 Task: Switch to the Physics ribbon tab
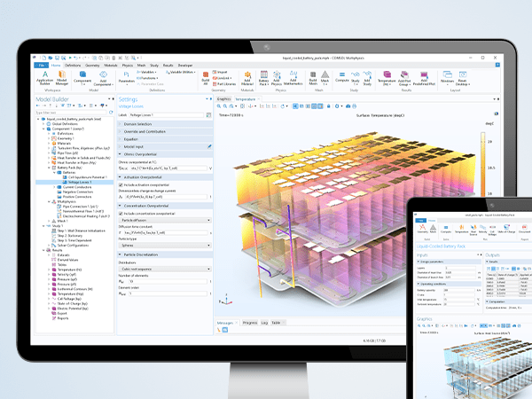click(128, 65)
